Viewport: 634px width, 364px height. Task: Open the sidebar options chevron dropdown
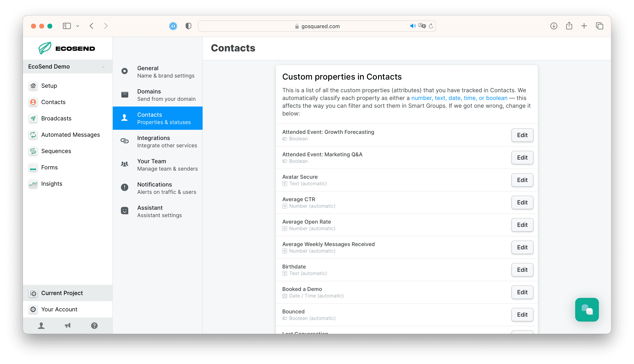[78, 26]
